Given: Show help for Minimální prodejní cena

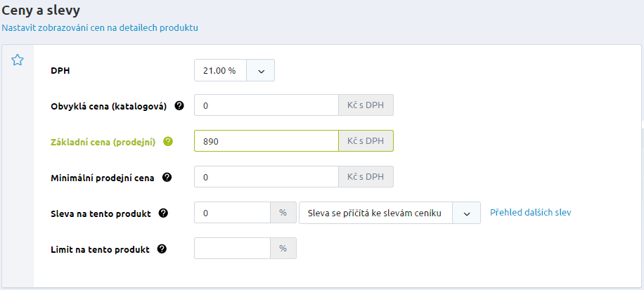Looking at the screenshot, I should click(x=167, y=178).
